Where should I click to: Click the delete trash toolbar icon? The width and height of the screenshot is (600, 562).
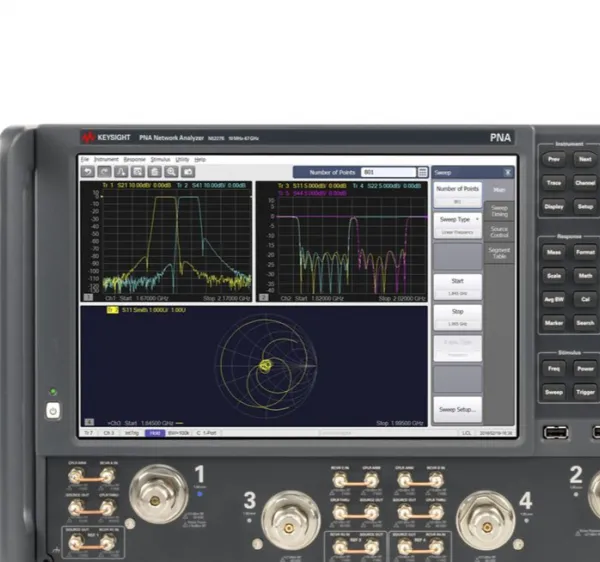(155, 172)
